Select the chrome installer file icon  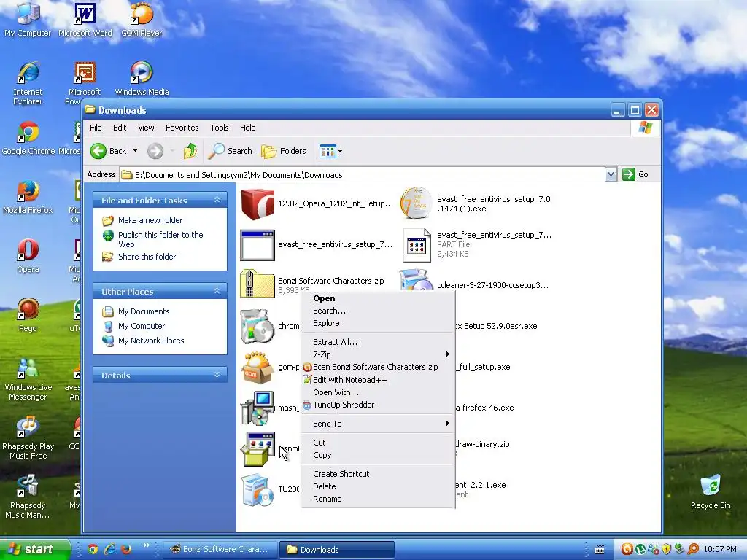[258, 327]
